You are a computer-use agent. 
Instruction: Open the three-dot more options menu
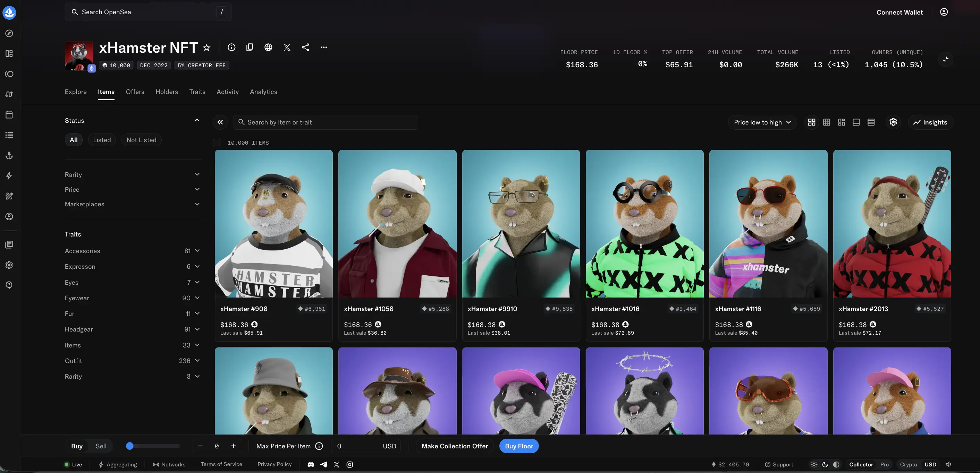pyautogui.click(x=324, y=47)
